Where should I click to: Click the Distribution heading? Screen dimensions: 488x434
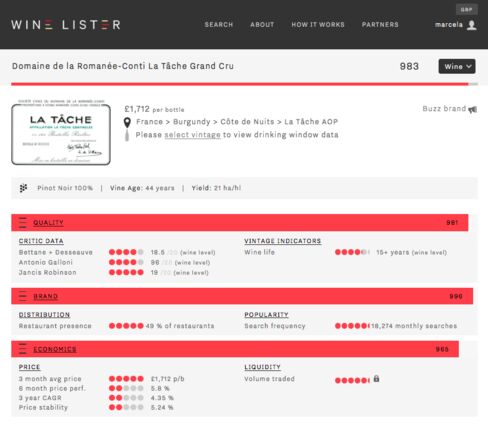point(44,315)
